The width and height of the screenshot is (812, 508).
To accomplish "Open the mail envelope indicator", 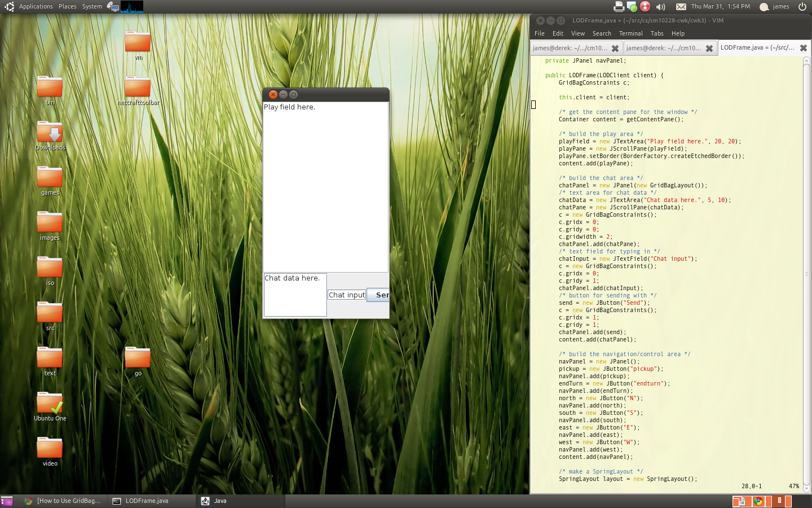I will (681, 7).
